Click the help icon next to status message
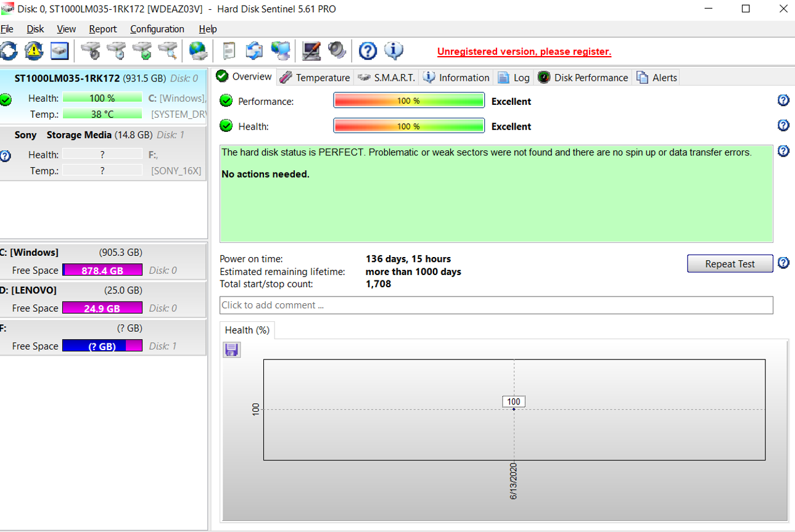The width and height of the screenshot is (795, 532). (x=783, y=151)
